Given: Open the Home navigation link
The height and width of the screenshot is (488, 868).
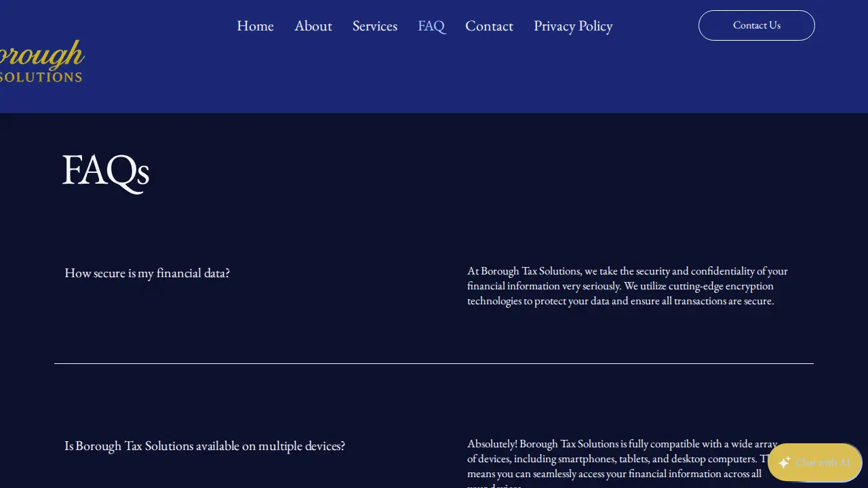Looking at the screenshot, I should (x=255, y=26).
